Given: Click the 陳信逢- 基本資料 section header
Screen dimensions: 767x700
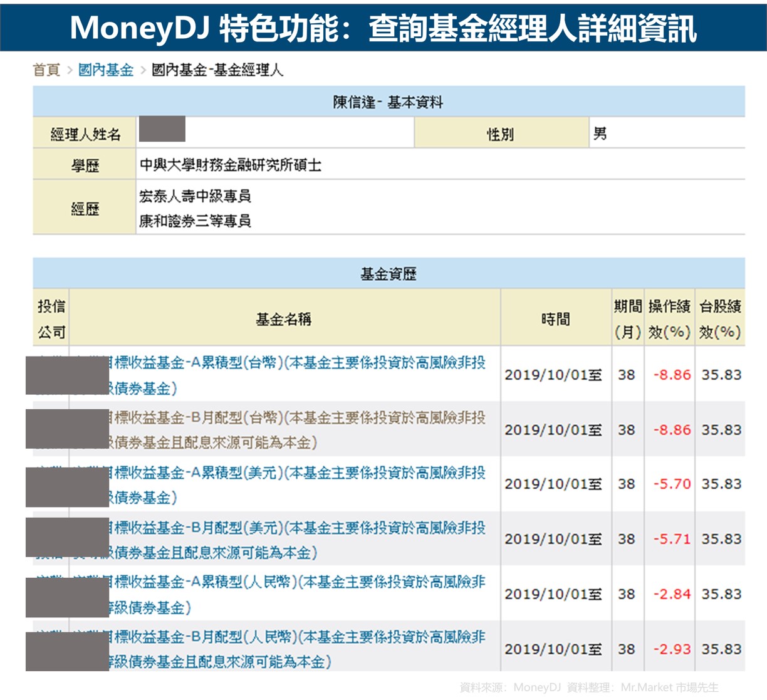Looking at the screenshot, I should (x=389, y=102).
